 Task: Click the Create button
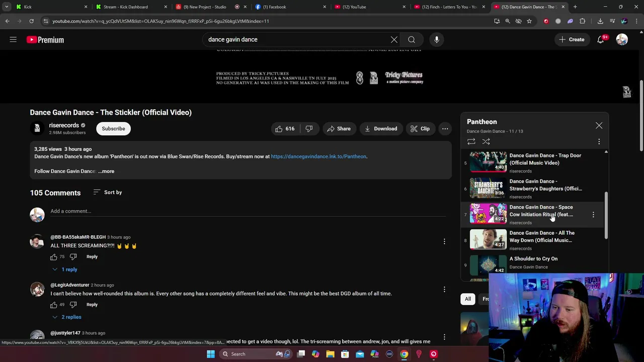point(572,40)
